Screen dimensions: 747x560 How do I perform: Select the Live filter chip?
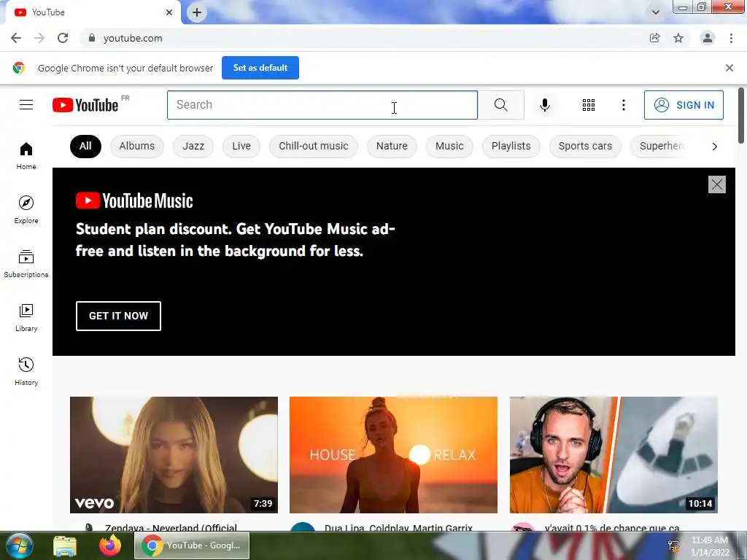(x=241, y=146)
